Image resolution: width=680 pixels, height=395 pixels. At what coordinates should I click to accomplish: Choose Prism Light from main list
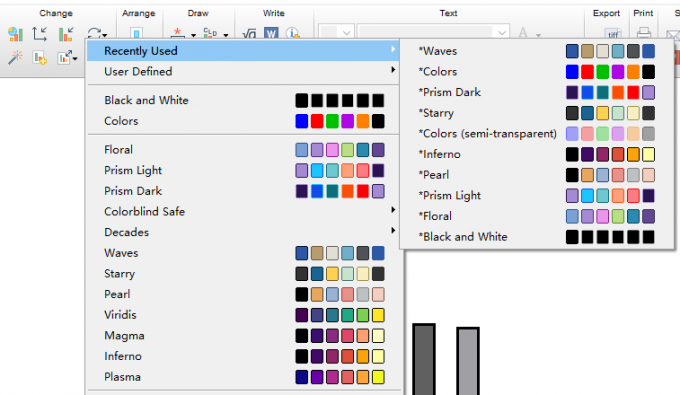point(243,170)
